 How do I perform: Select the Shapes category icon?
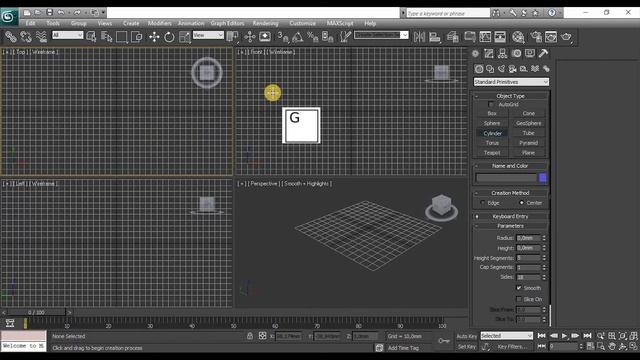490,69
